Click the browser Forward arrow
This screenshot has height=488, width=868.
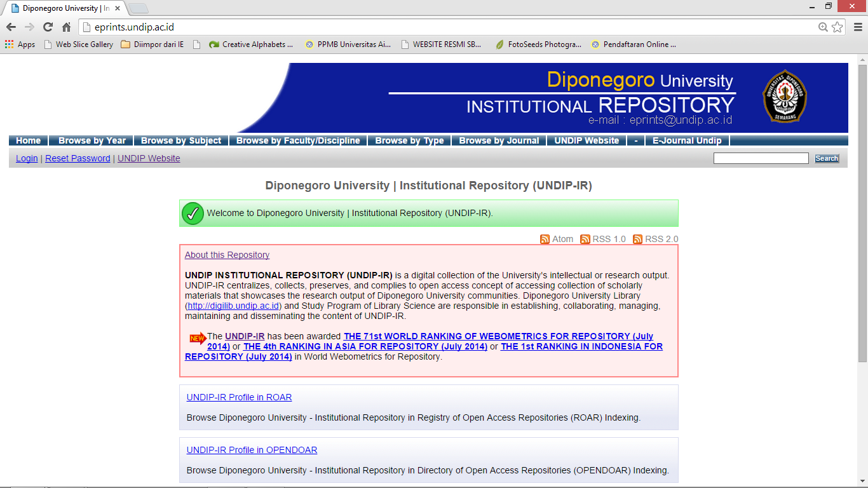[x=29, y=27]
